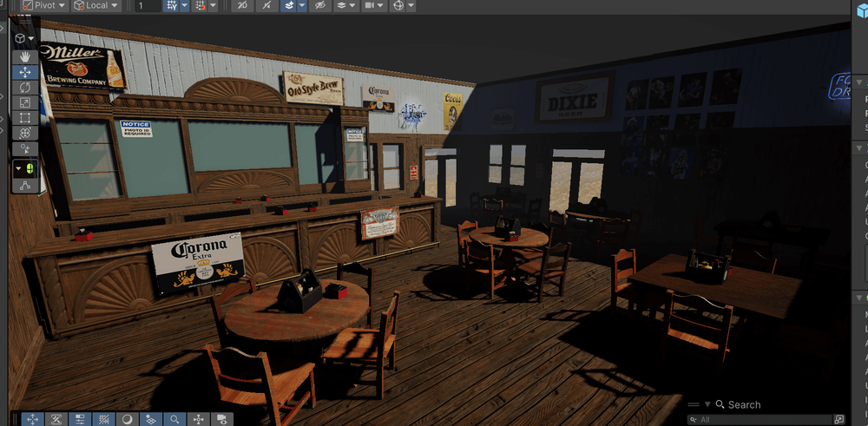
Task: Select the Move tool in tools overlay
Action: (25, 72)
